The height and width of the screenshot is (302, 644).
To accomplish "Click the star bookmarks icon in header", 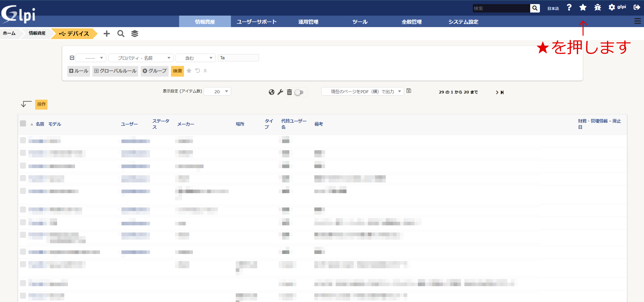I will coord(583,8).
